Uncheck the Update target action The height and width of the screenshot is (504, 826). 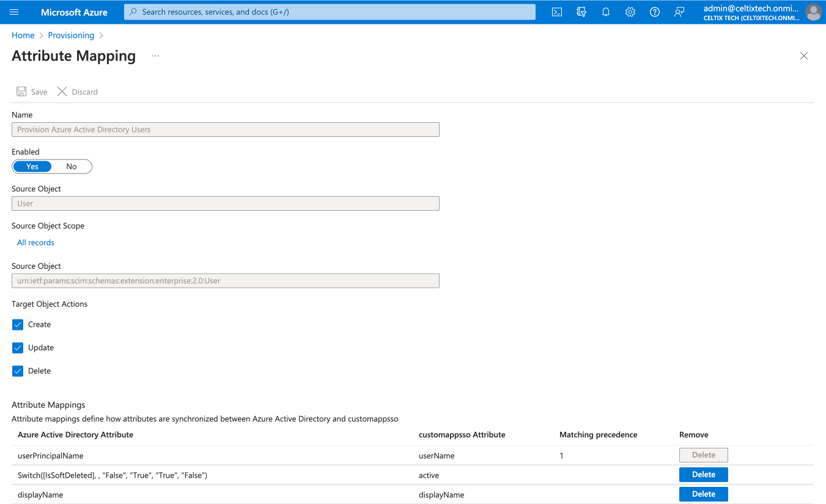click(x=18, y=348)
